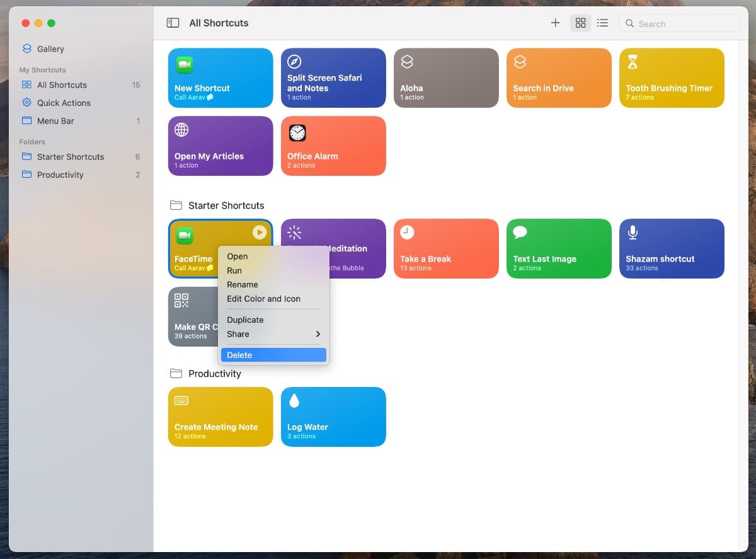Open the Productivity folder in sidebar

coord(60,175)
